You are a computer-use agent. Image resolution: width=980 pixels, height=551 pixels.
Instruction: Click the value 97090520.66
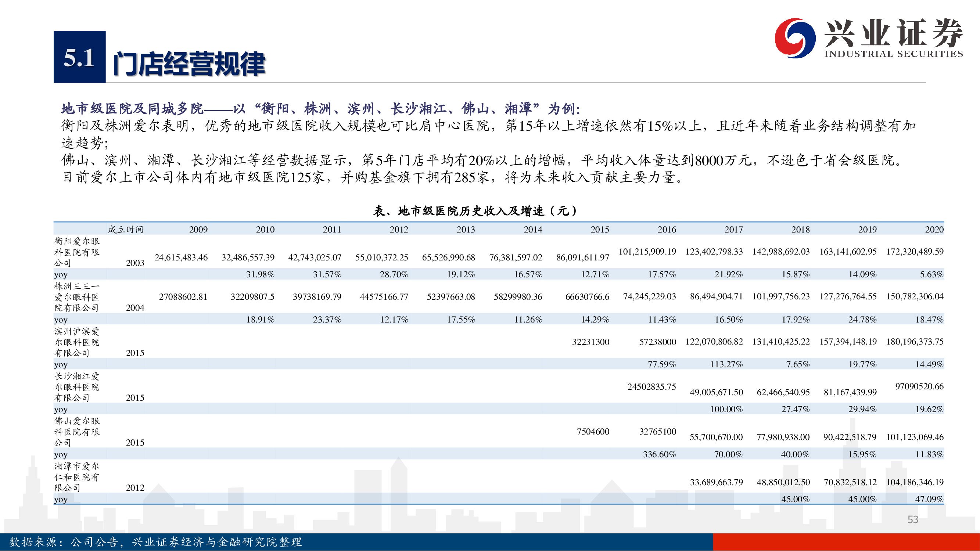click(919, 386)
